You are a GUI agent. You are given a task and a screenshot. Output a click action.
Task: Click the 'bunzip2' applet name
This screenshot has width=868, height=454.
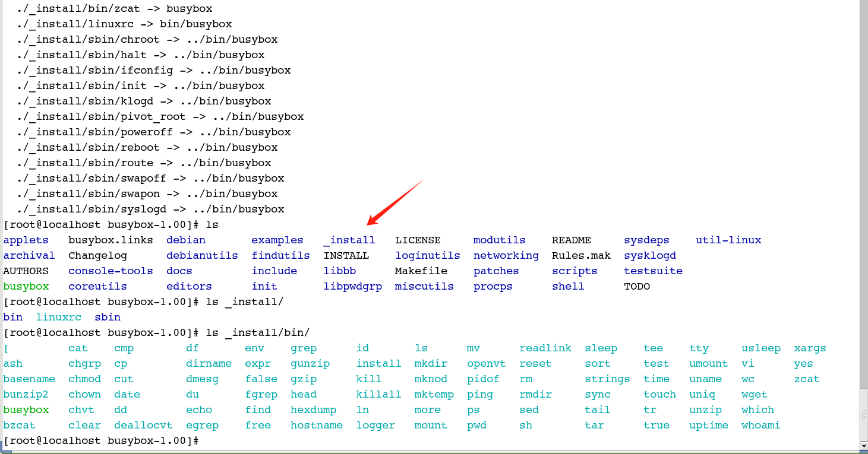(x=26, y=395)
